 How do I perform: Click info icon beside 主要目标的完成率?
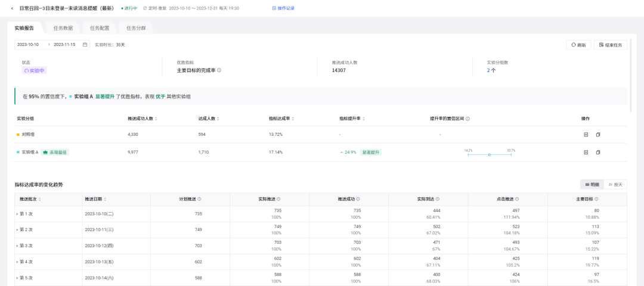[x=219, y=70]
